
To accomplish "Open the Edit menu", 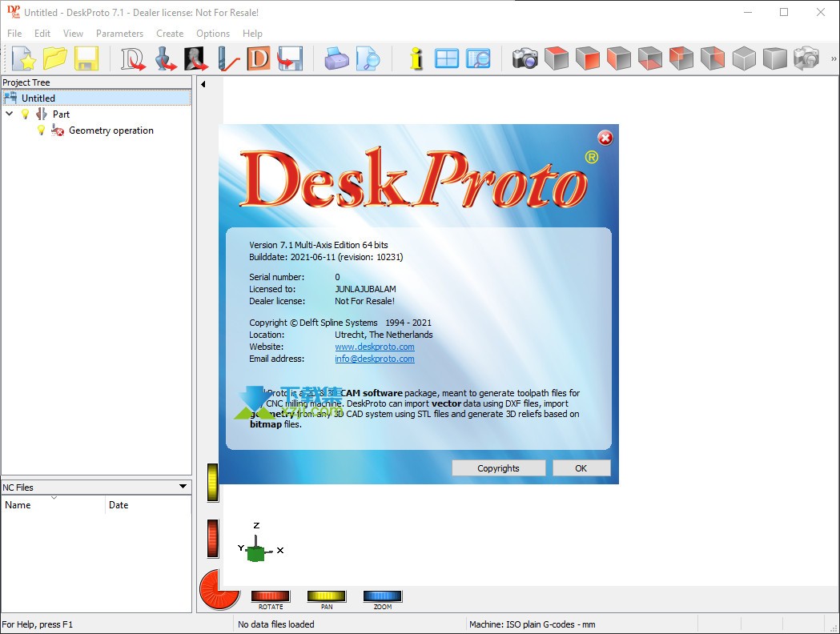I will (x=42, y=33).
